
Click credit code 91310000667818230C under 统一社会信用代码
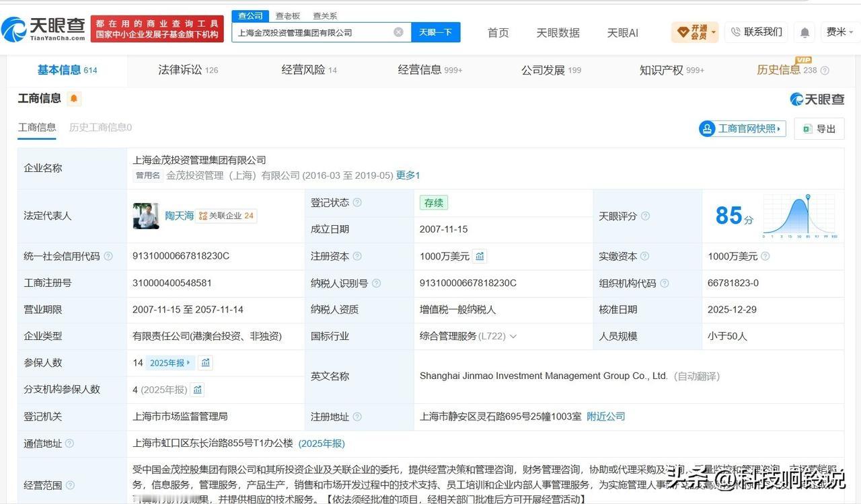pyautogui.click(x=181, y=256)
